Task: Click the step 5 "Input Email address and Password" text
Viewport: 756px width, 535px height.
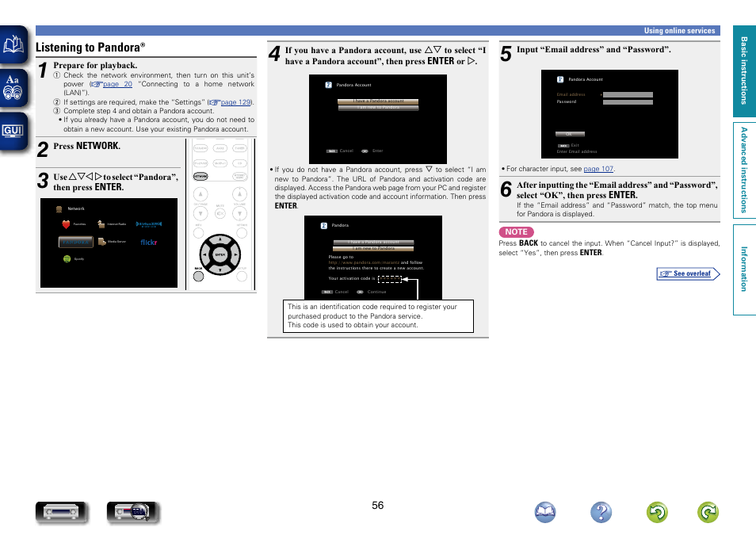Action: pos(594,50)
